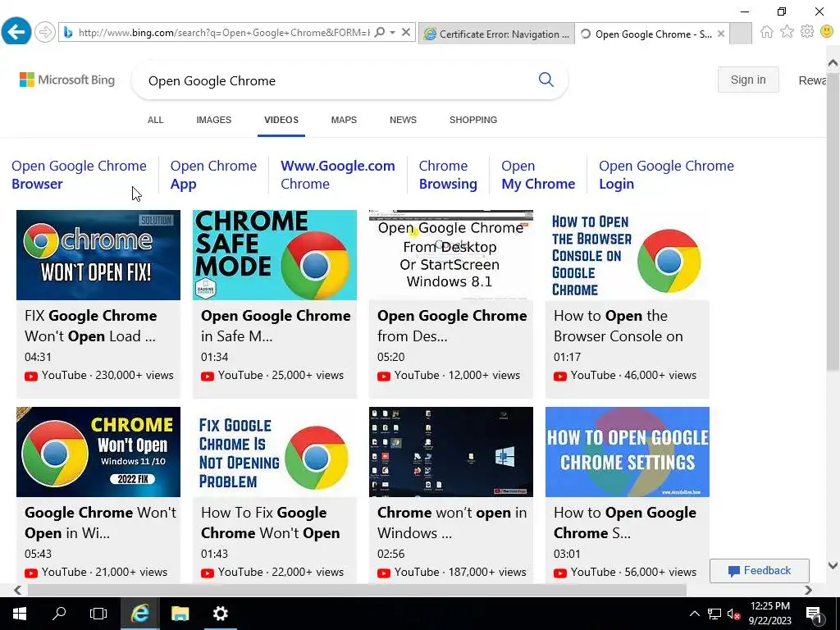The height and width of the screenshot is (630, 840).
Task: Click the Bing search magnifier icon
Action: (546, 80)
